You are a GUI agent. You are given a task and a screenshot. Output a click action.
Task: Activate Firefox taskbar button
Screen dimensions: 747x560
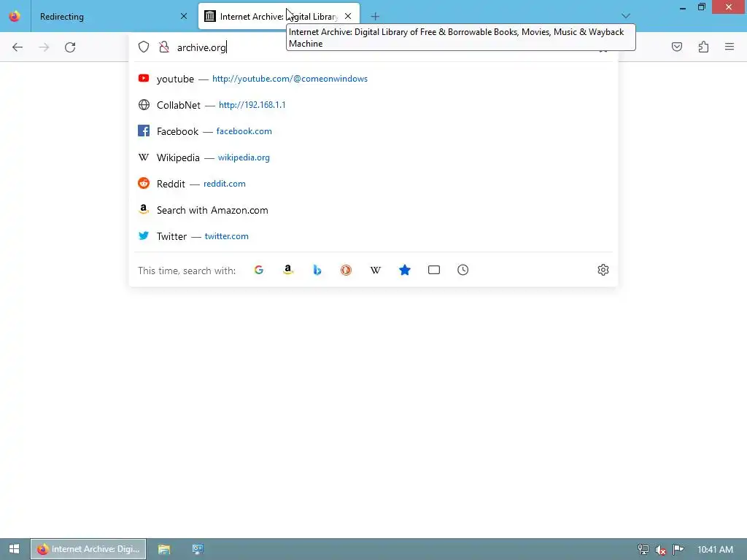(88, 549)
